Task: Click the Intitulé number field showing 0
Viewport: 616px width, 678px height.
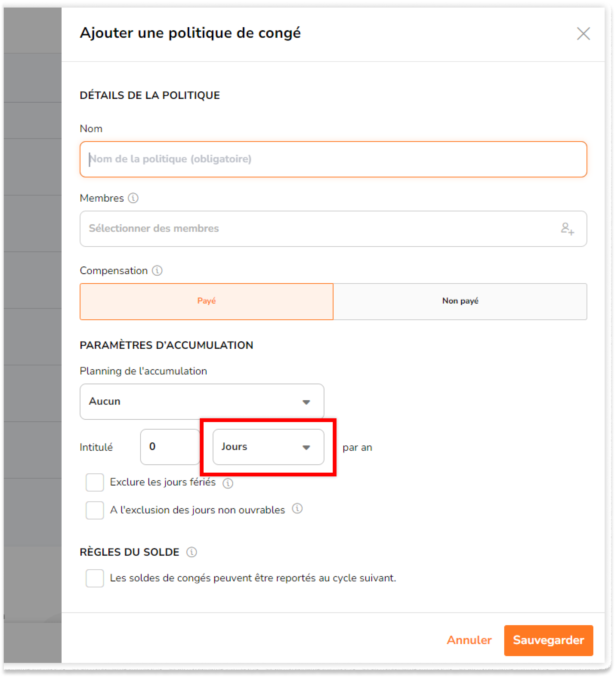Action: pos(170,447)
